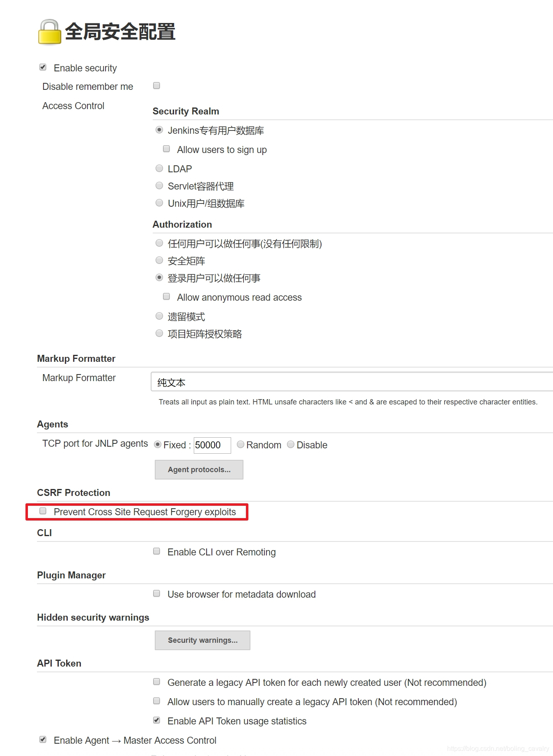The width and height of the screenshot is (553, 756).
Task: Choose 项目矩阵授权策略 option
Action: (159, 333)
